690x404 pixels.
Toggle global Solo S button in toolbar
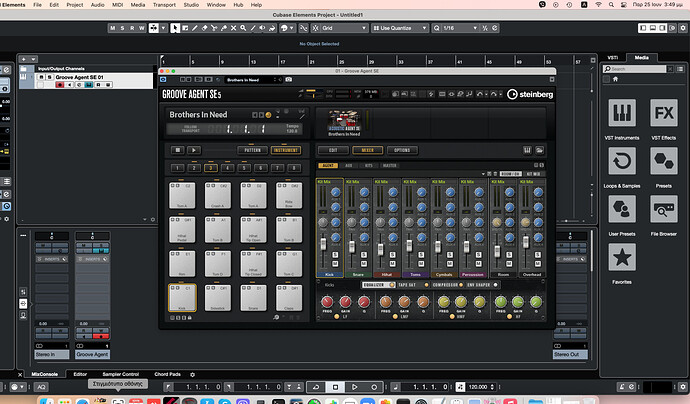tap(122, 28)
